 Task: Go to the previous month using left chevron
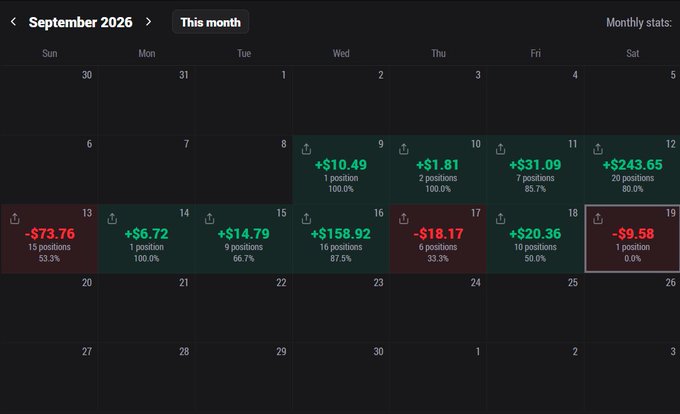tap(13, 22)
